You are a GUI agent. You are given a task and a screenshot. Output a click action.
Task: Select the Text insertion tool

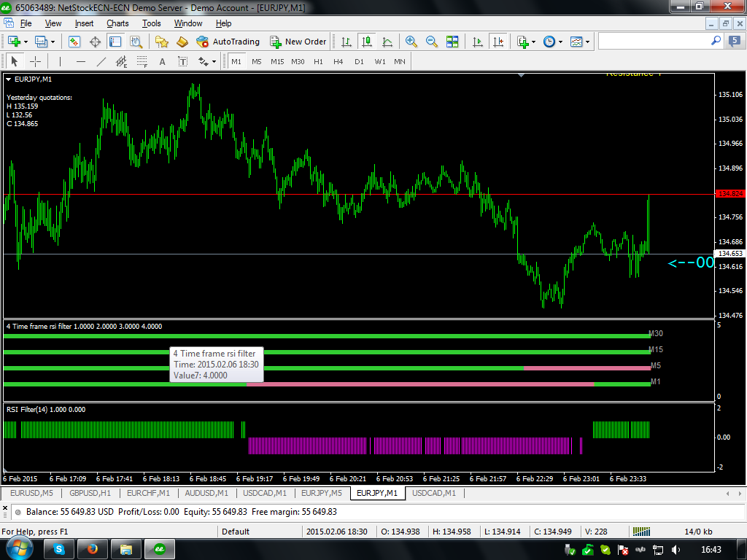(x=162, y=62)
